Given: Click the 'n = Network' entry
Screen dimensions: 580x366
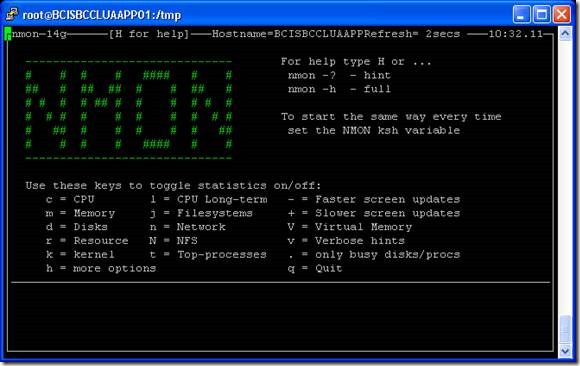Looking at the screenshot, I should pyautogui.click(x=188, y=227).
